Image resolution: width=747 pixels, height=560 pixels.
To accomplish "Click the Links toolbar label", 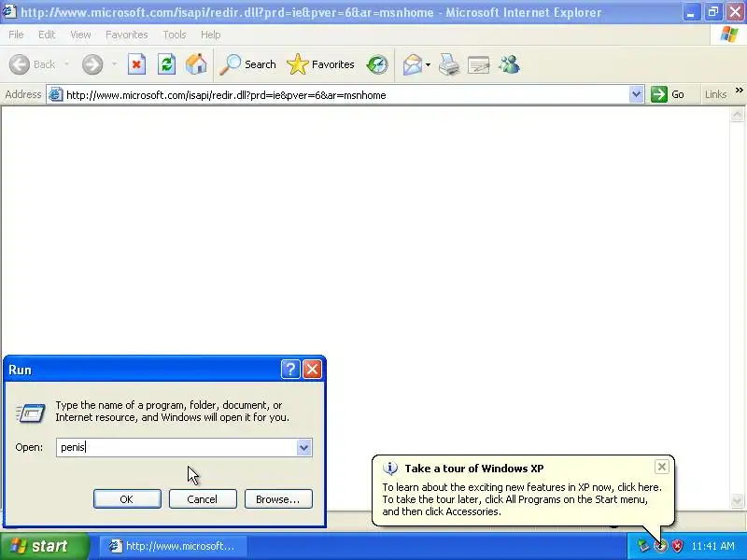I will pos(715,94).
